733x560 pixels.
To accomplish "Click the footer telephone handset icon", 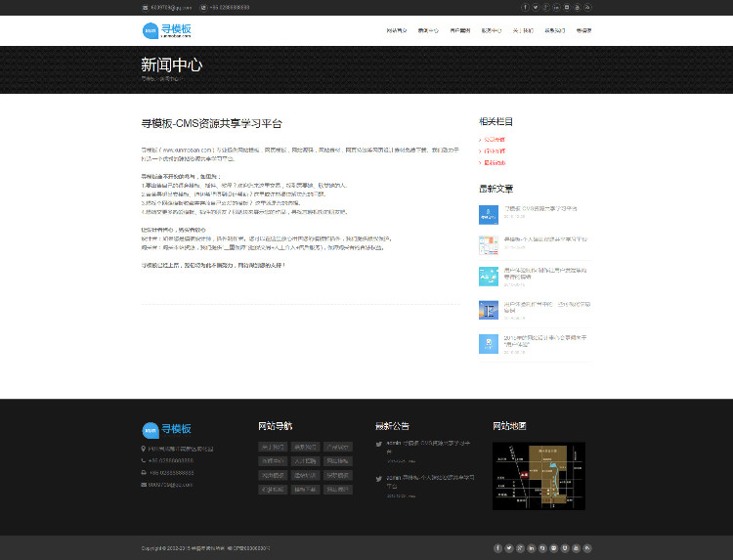I will tap(144, 461).
